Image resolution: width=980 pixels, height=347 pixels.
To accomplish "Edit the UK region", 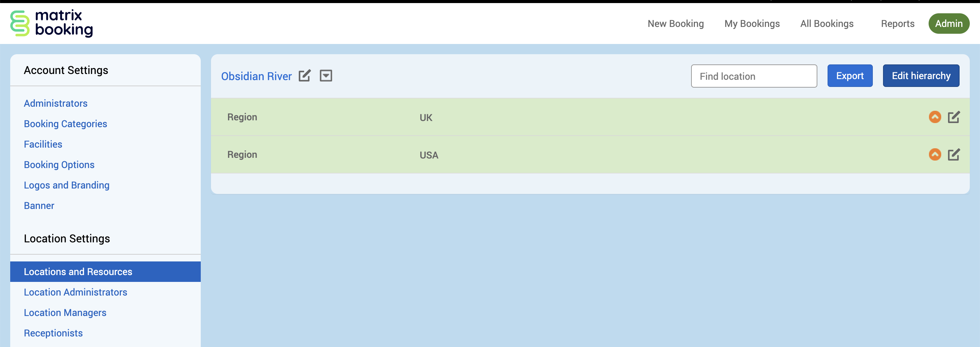I will (953, 117).
